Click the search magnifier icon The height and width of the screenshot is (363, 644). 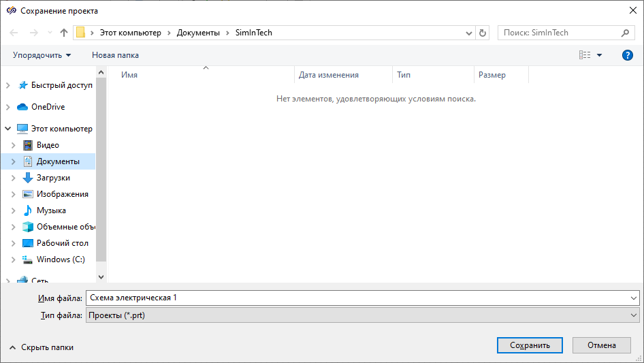tap(626, 33)
